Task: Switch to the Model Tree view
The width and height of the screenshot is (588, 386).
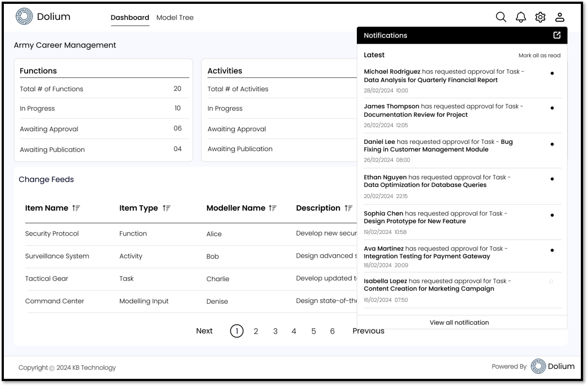Action: coord(175,17)
